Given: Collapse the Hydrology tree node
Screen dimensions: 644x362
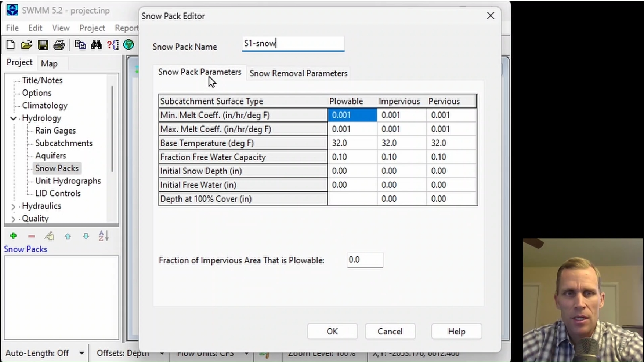Looking at the screenshot, I should click(13, 118).
